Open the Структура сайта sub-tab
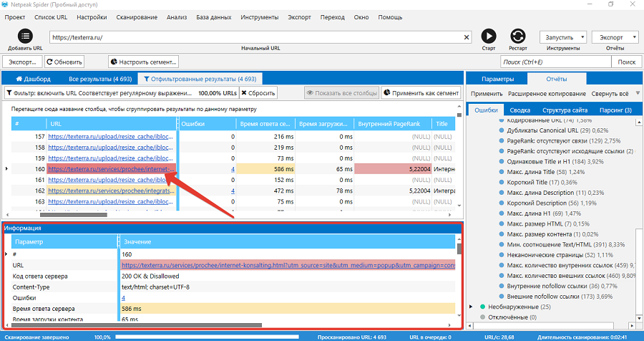This screenshot has height=341, width=644. coord(565,110)
